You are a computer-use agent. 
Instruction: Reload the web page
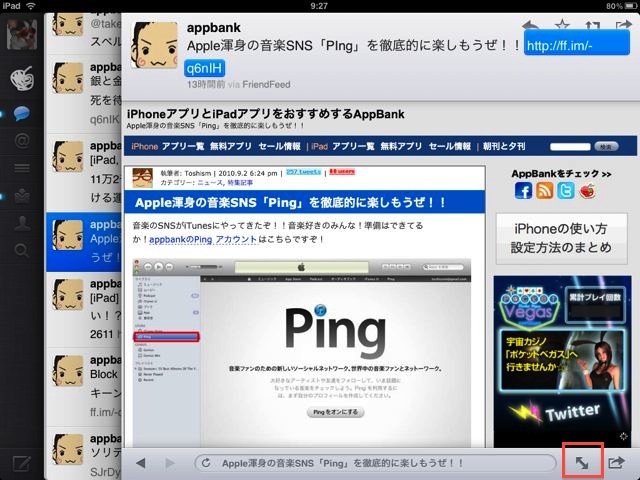pos(206,463)
